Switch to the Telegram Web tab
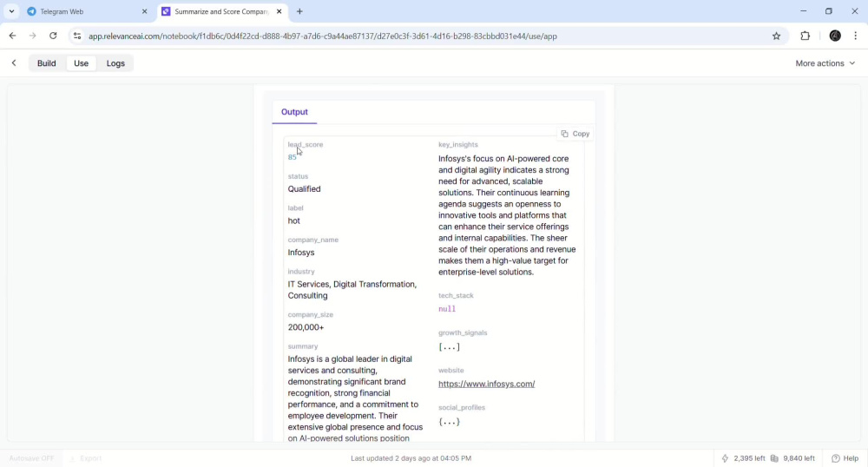Screen dimensions: 868x467 (x=88, y=11)
